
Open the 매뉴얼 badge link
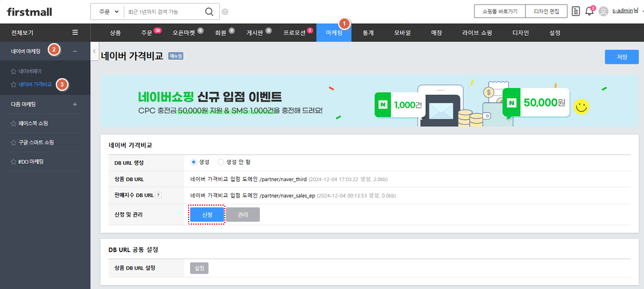176,56
